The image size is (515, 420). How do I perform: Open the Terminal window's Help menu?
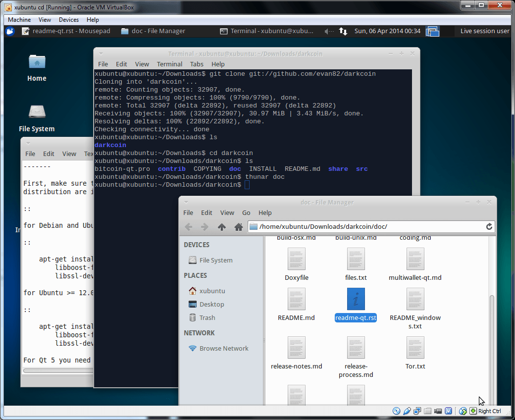click(218, 64)
